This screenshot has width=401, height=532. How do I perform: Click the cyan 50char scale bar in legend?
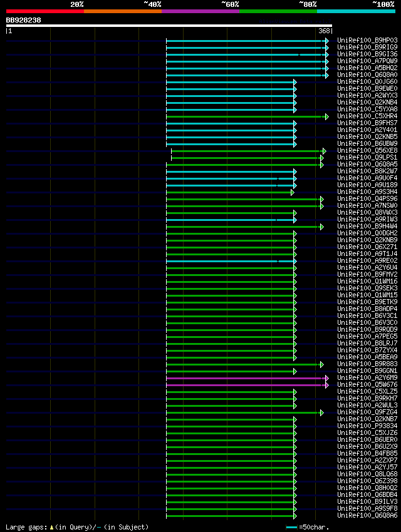pos(292,527)
